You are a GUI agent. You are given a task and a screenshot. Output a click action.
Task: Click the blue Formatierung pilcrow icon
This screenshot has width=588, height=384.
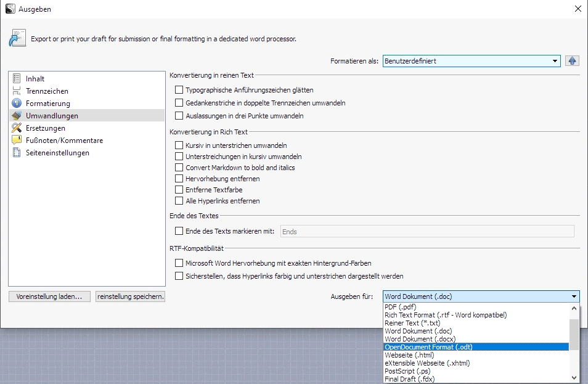(x=17, y=103)
